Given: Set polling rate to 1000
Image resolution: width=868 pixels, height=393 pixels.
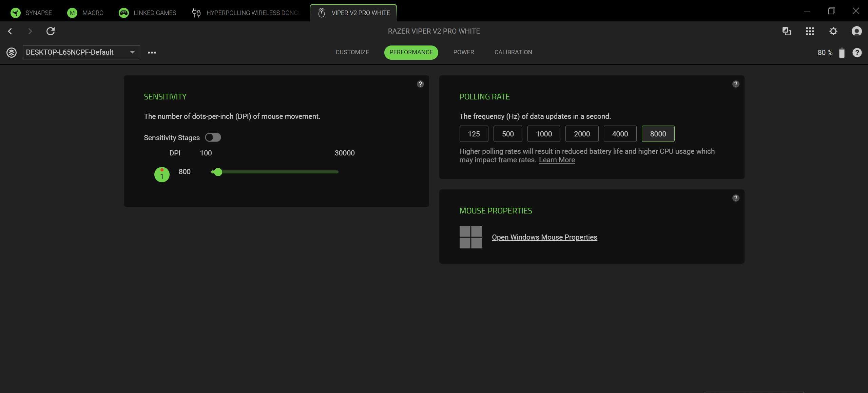Looking at the screenshot, I should [544, 134].
